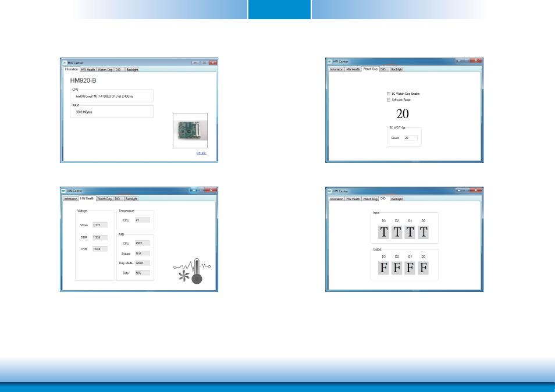Toggle Output D2 'F' button in DIO window
Viewport: 555px width, 392px height.
pyautogui.click(x=397, y=268)
